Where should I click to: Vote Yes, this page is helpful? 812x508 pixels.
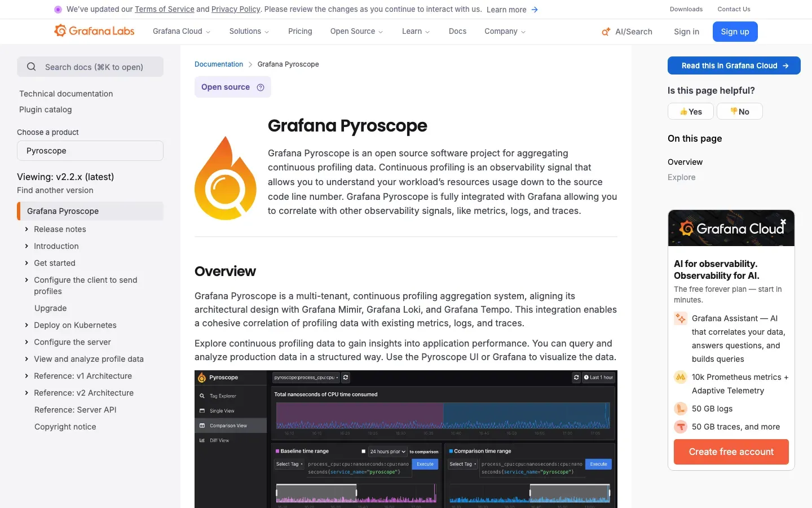click(x=691, y=111)
